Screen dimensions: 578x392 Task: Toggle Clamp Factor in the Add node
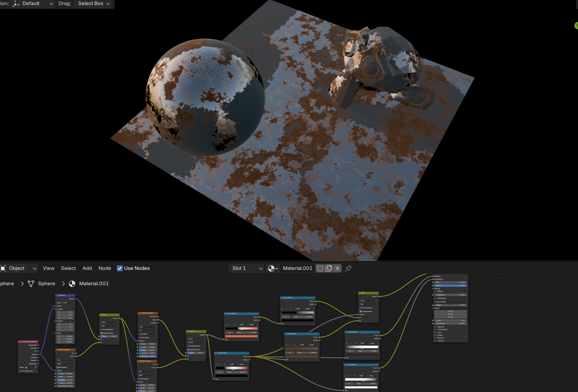[x=102, y=333]
